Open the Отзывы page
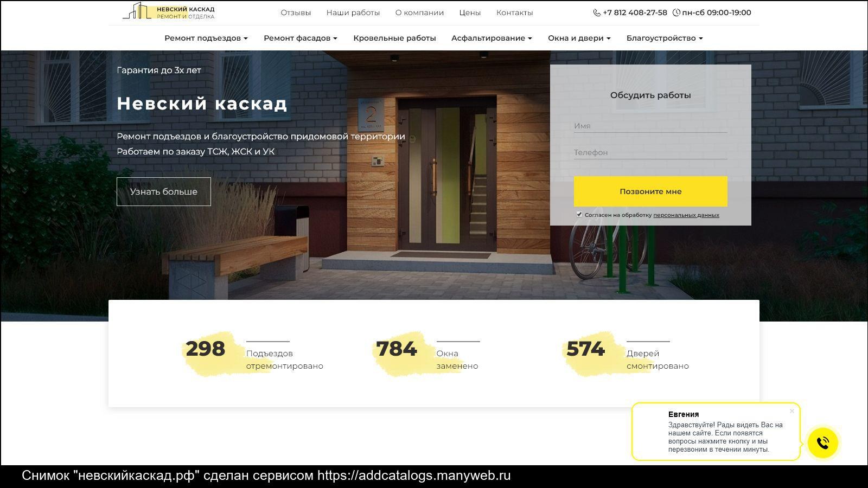Viewport: 868px width, 488px height. coord(296,12)
